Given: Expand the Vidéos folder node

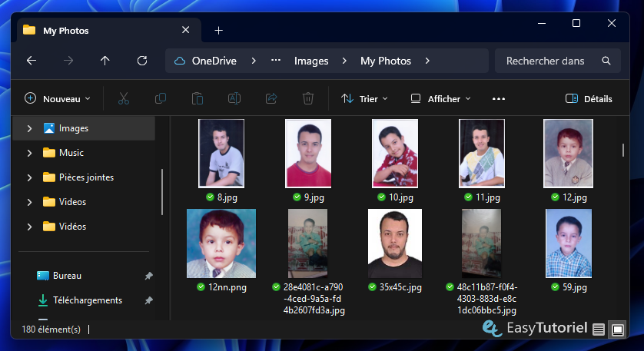Looking at the screenshot, I should click(x=29, y=227).
